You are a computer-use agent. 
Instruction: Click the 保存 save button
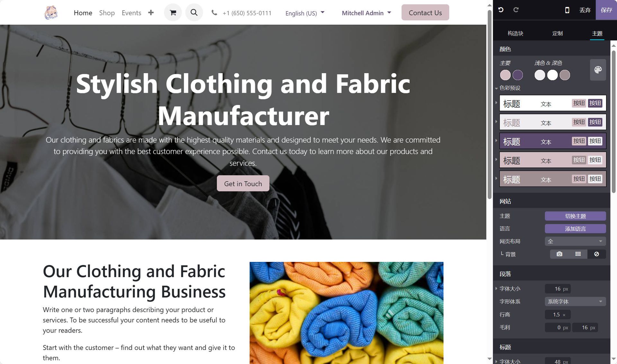[606, 10]
